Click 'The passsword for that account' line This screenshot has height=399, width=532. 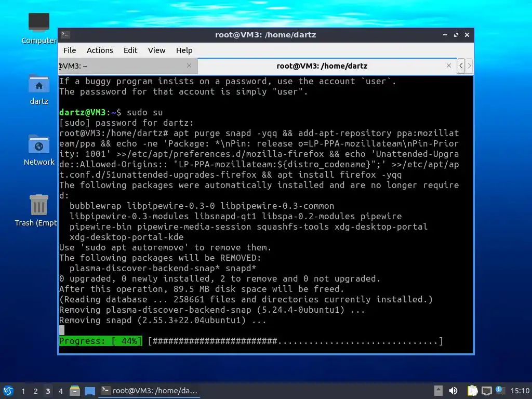[x=183, y=91]
